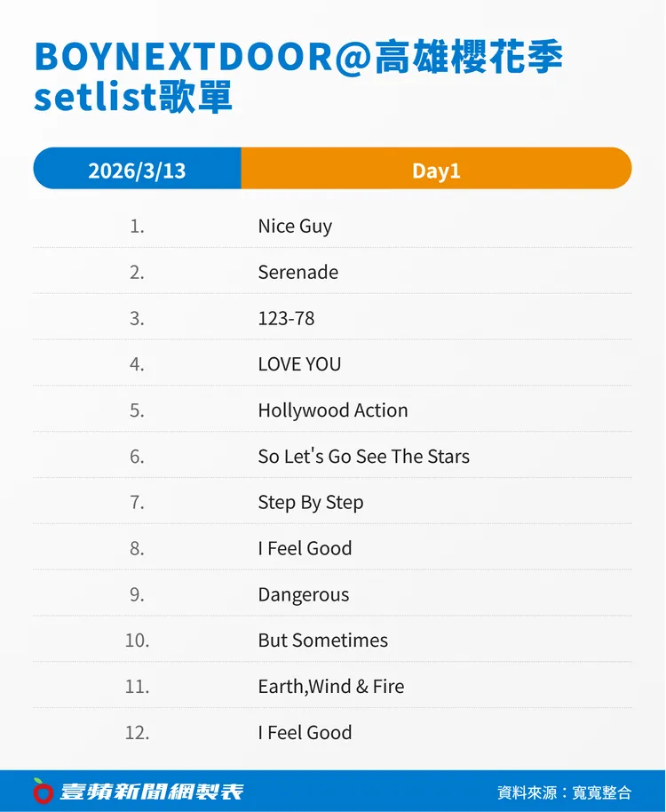Select the Step By Step track
This screenshot has width=666, height=812.
click(x=311, y=503)
